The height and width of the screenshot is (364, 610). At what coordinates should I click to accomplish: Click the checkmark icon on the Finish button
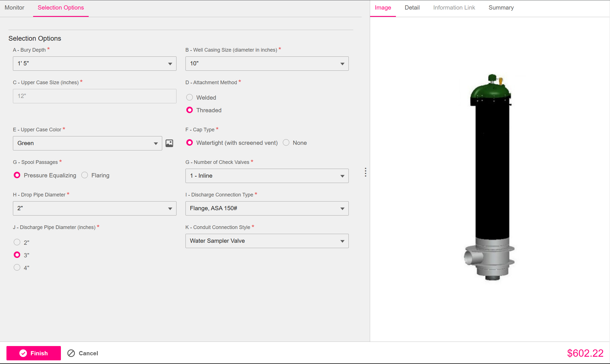point(24,353)
